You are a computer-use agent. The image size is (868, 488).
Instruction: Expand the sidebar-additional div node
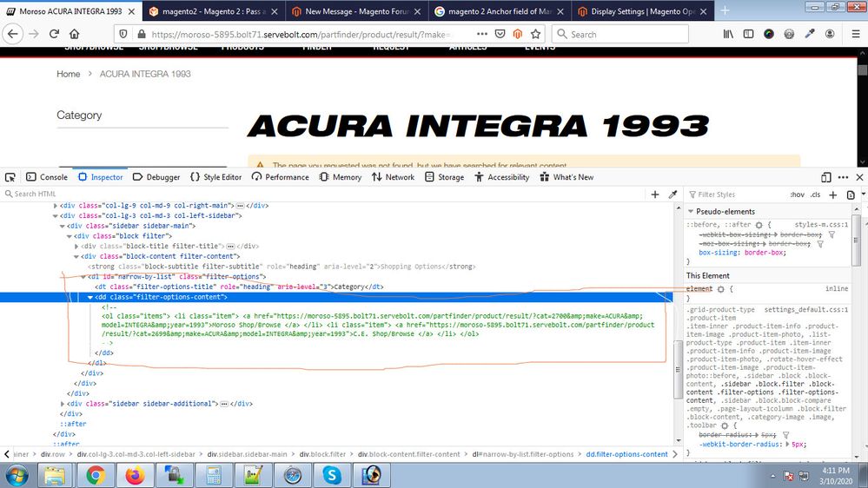click(64, 404)
